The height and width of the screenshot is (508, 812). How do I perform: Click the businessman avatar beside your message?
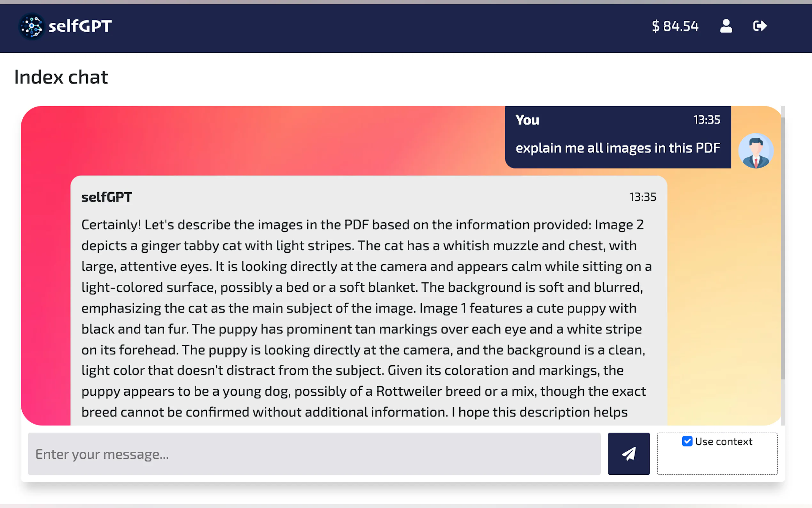pyautogui.click(x=756, y=151)
